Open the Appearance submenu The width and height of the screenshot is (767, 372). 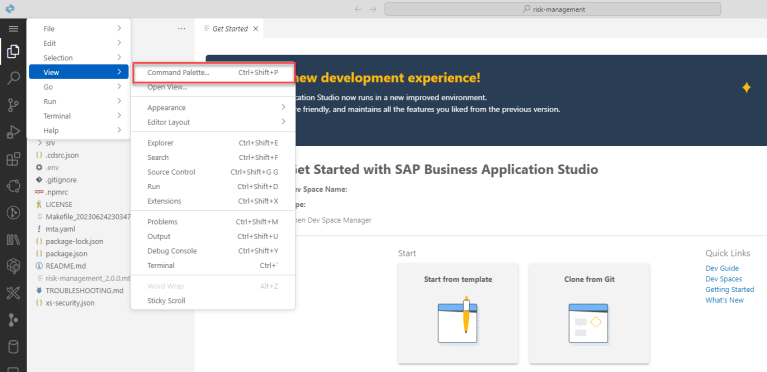point(213,107)
